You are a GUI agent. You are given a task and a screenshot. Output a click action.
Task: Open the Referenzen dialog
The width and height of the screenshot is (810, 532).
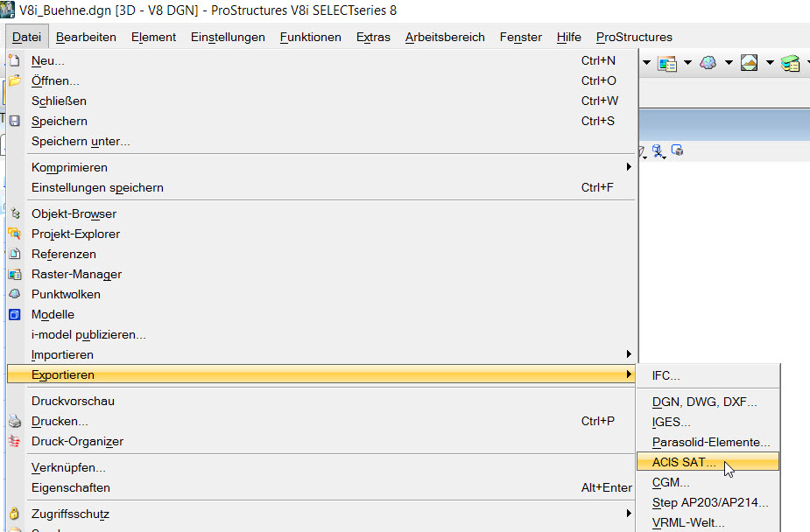[322, 255]
